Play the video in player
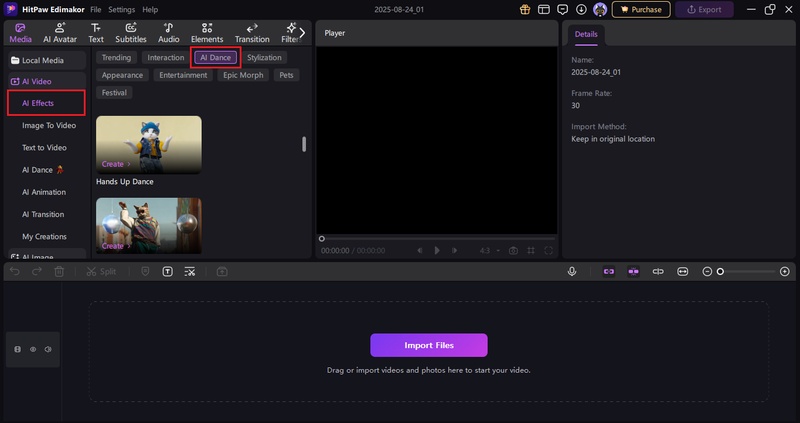 point(437,251)
